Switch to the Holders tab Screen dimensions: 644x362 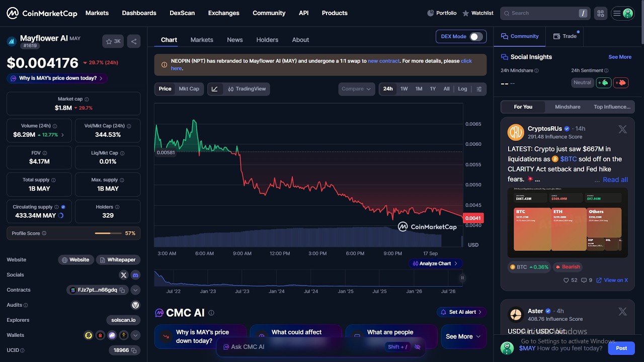pyautogui.click(x=267, y=40)
